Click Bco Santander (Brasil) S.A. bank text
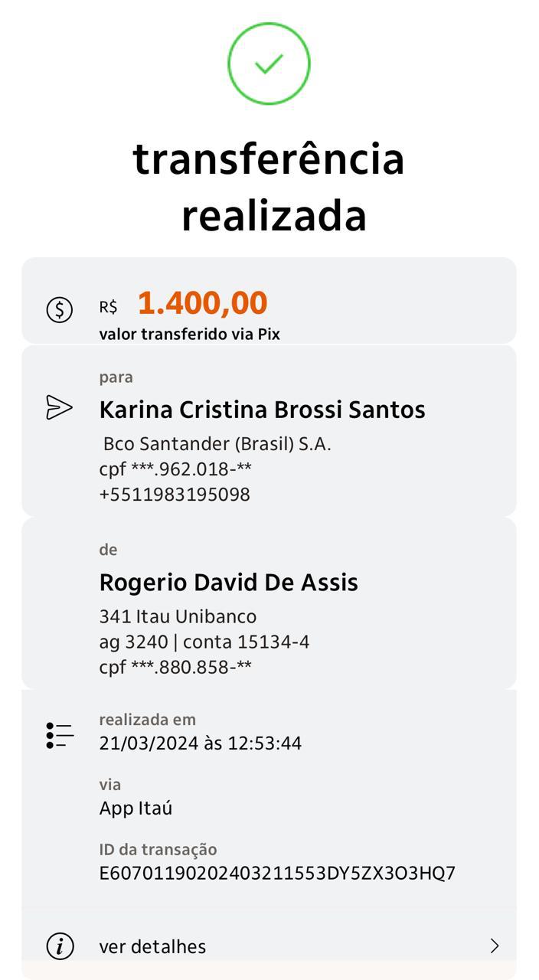 point(217,444)
